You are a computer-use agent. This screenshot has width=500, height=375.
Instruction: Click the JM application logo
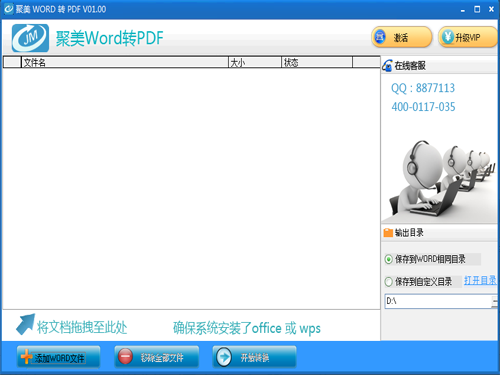click(30, 38)
